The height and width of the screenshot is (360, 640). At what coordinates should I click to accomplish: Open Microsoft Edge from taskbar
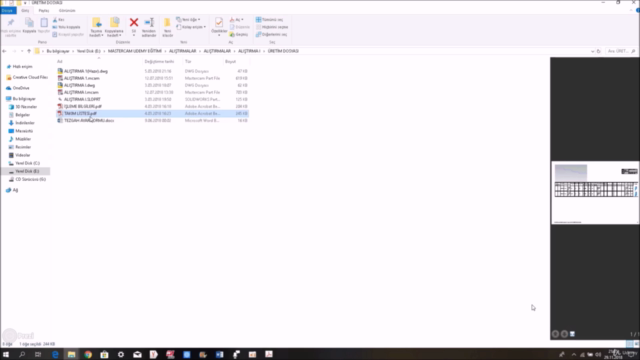tap(55, 354)
